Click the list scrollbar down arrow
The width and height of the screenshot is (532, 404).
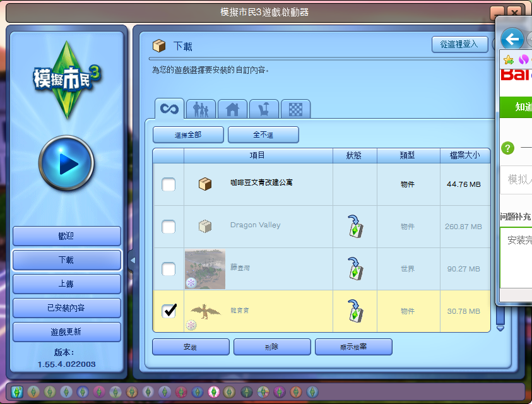click(500, 328)
